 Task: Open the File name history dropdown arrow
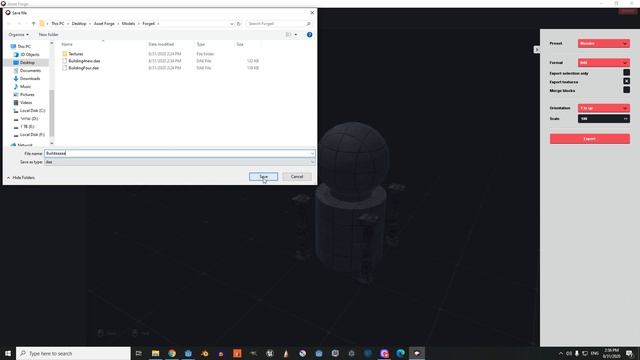tap(312, 153)
